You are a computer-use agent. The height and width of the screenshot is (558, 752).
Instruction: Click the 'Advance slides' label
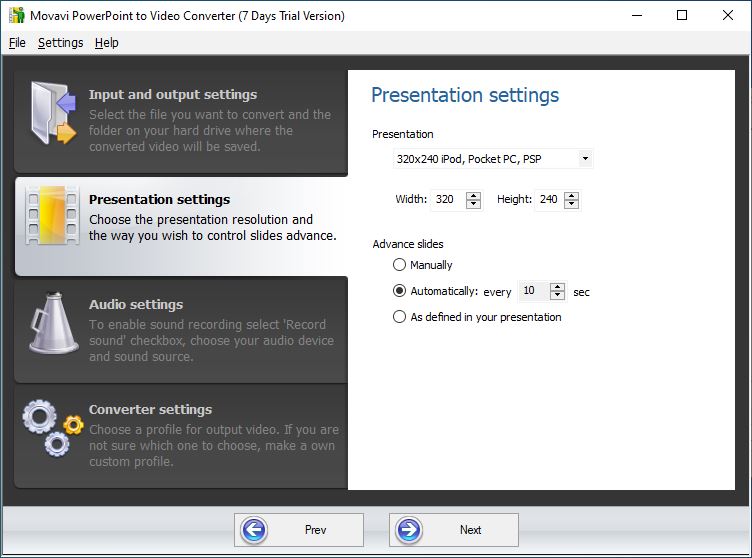(408, 244)
